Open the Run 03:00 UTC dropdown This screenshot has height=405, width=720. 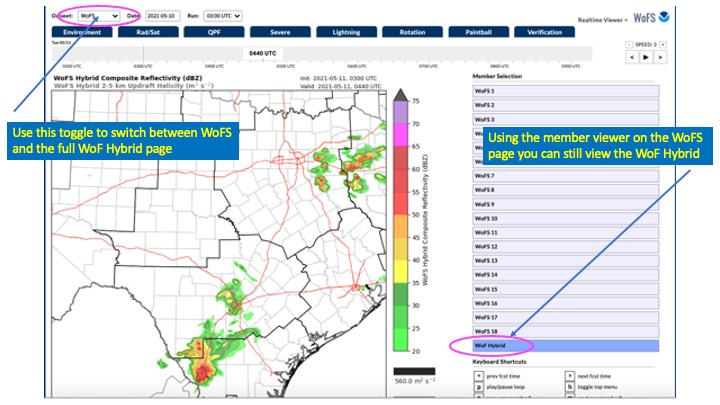pos(223,16)
